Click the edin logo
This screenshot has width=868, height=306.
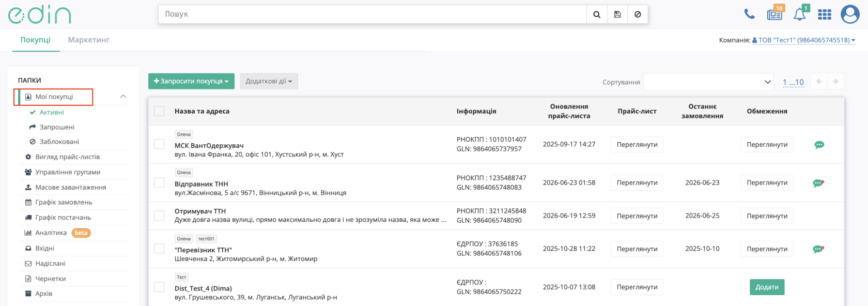click(40, 15)
